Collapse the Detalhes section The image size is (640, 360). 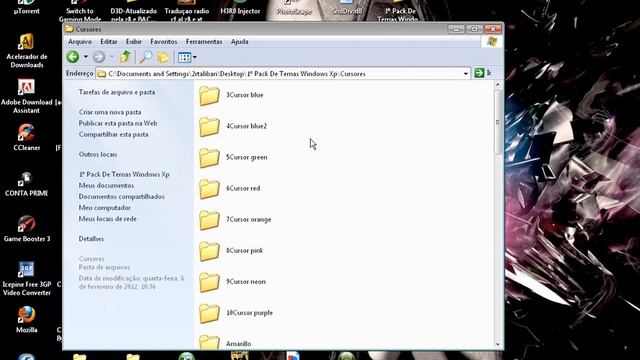91,239
